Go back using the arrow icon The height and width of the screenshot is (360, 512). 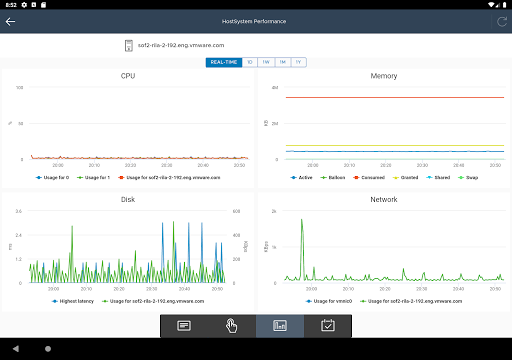10,22
